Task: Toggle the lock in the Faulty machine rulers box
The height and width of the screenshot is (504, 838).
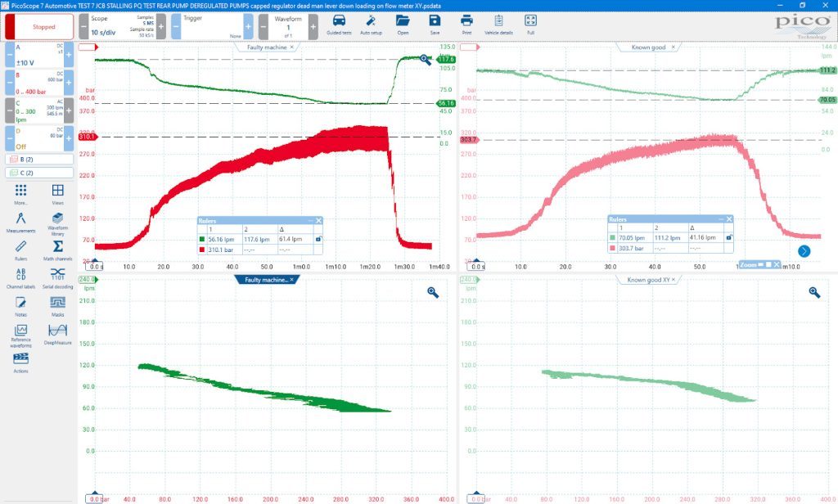Action: click(x=318, y=239)
